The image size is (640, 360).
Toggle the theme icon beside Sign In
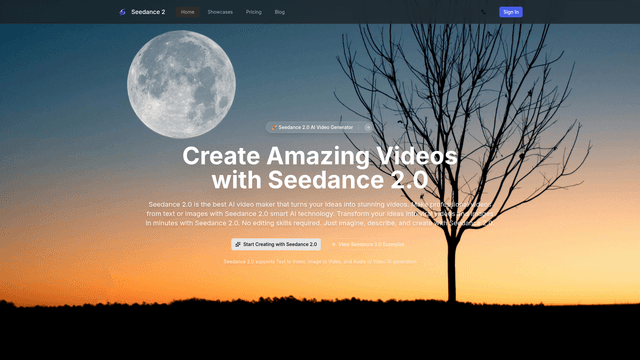pyautogui.click(x=483, y=12)
